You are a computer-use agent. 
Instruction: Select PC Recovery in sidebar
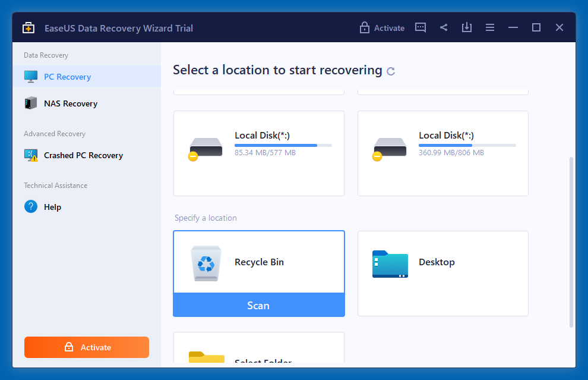(x=87, y=76)
